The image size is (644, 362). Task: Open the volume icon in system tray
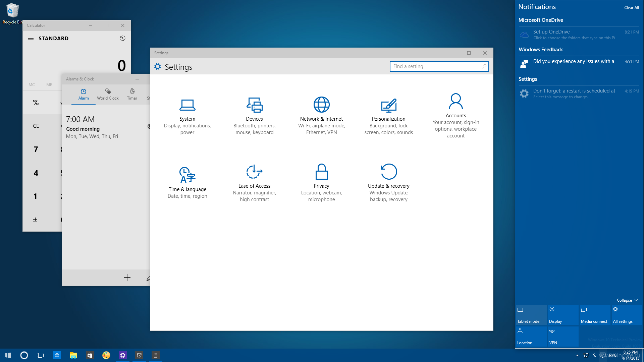594,355
